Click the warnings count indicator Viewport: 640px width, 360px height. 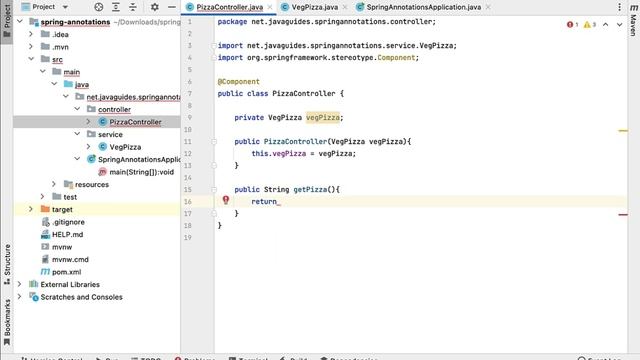pos(590,24)
